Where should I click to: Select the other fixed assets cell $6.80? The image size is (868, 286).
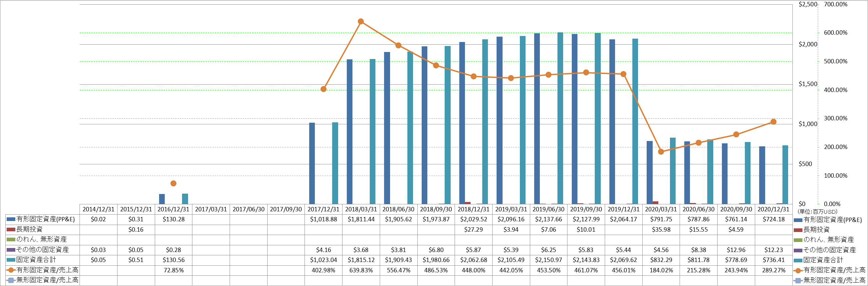(x=436, y=250)
